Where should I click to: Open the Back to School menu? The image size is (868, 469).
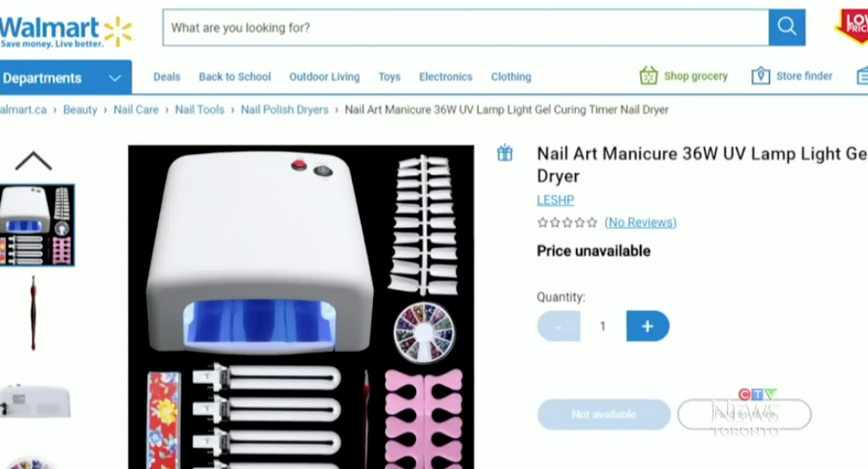coord(235,76)
